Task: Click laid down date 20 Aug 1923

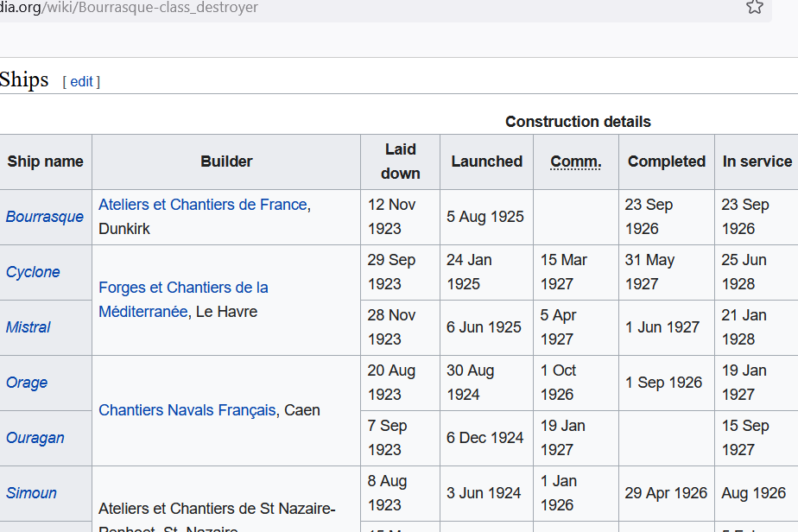Action: point(392,383)
